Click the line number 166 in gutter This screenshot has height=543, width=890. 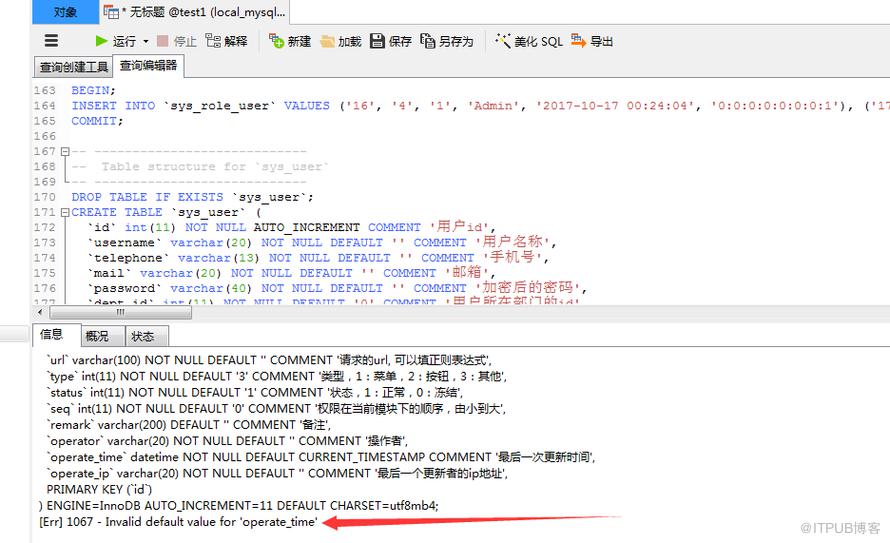[45, 136]
